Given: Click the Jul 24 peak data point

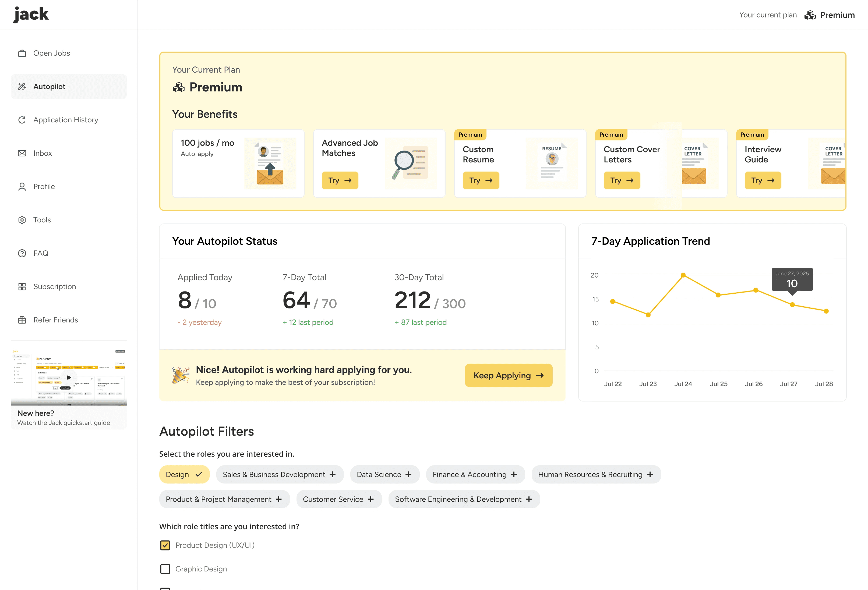Looking at the screenshot, I should pyautogui.click(x=683, y=275).
